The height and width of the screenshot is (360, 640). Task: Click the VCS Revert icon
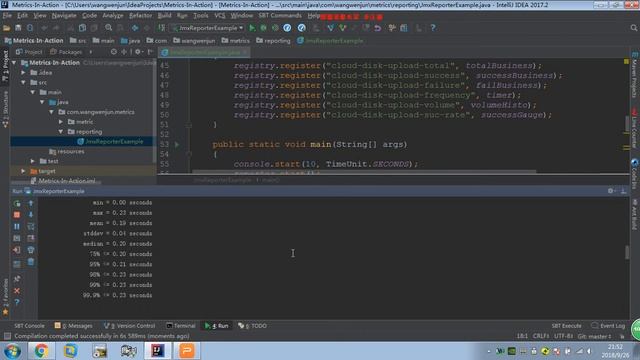[x=378, y=28]
